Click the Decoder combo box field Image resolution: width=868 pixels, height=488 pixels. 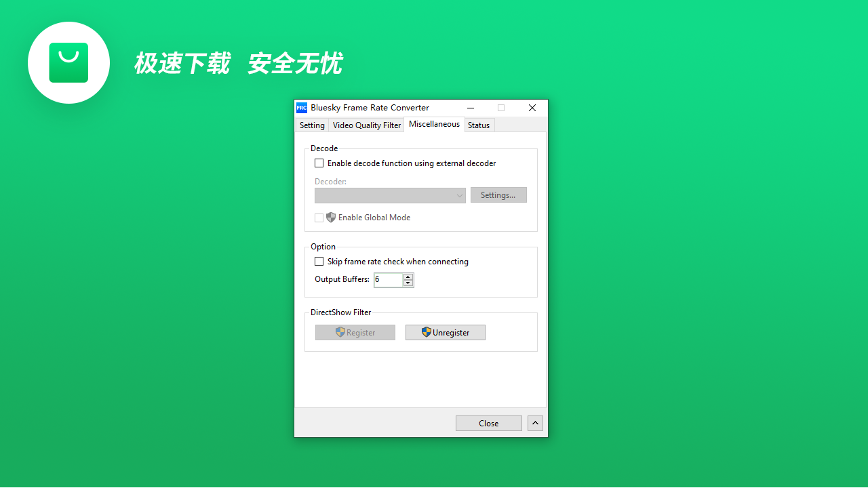click(x=387, y=195)
